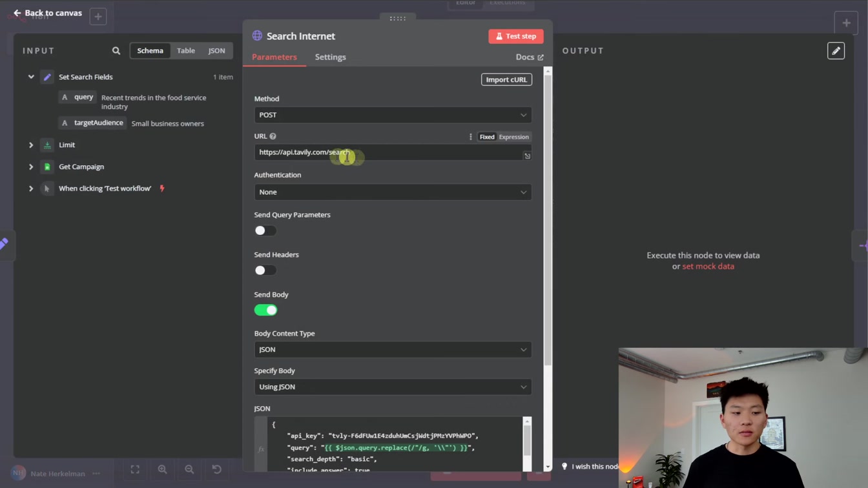Screen dimensions: 868x488
Task: Expand the Get Campaign node
Action: [31, 167]
